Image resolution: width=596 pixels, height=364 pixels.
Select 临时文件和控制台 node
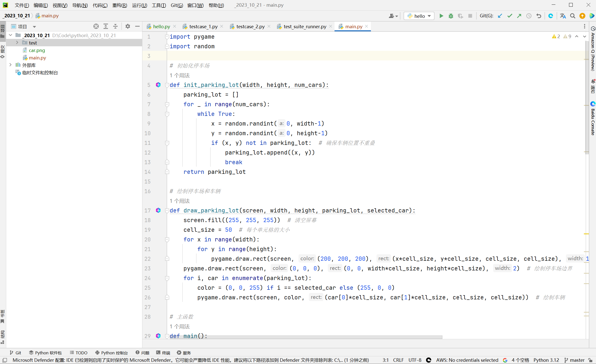40,73
